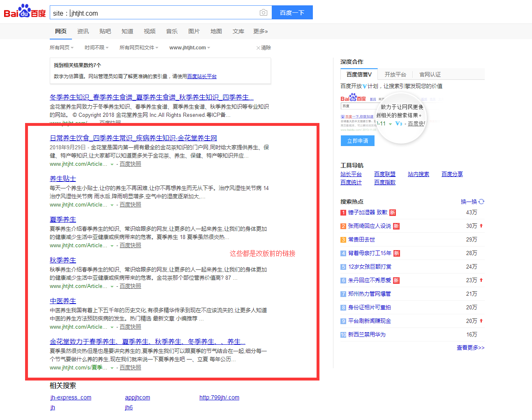Switch to the 资讯 search tab
The image size is (532, 420).
83,31
